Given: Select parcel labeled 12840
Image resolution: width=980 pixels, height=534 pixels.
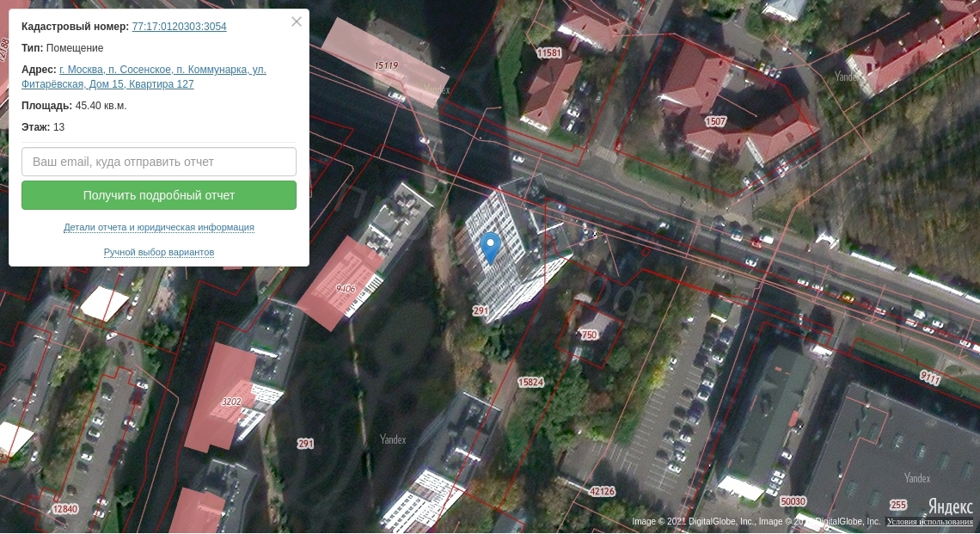Looking at the screenshot, I should pos(65,509).
